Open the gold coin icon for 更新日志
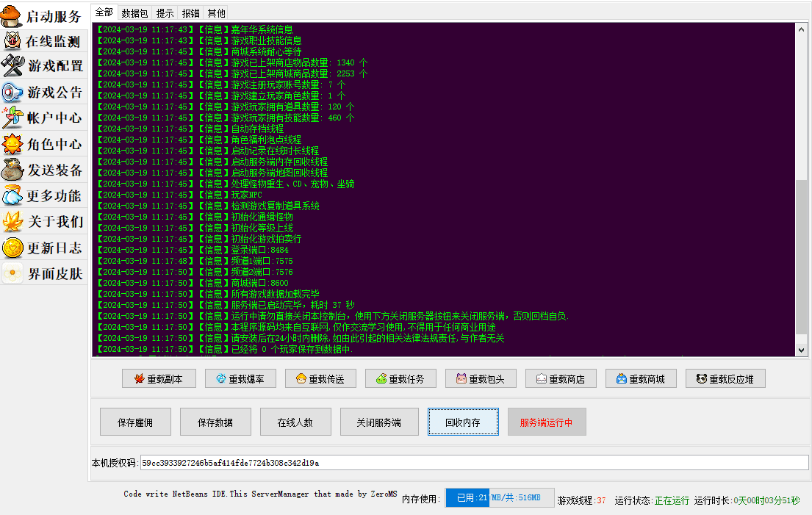The height and width of the screenshot is (515, 812). tap(12, 248)
